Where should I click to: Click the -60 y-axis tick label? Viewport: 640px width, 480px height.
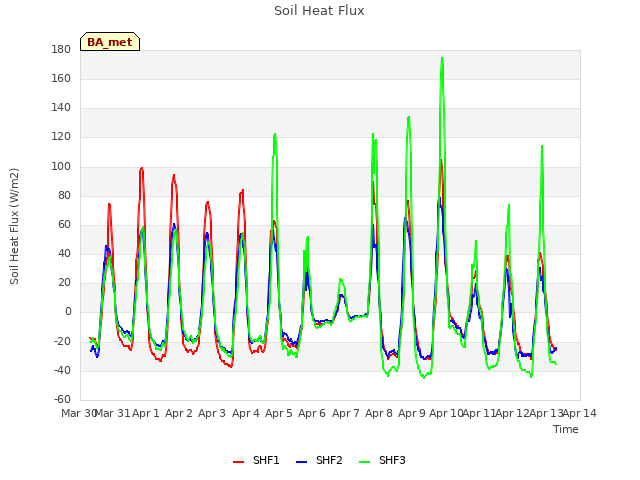click(x=62, y=399)
